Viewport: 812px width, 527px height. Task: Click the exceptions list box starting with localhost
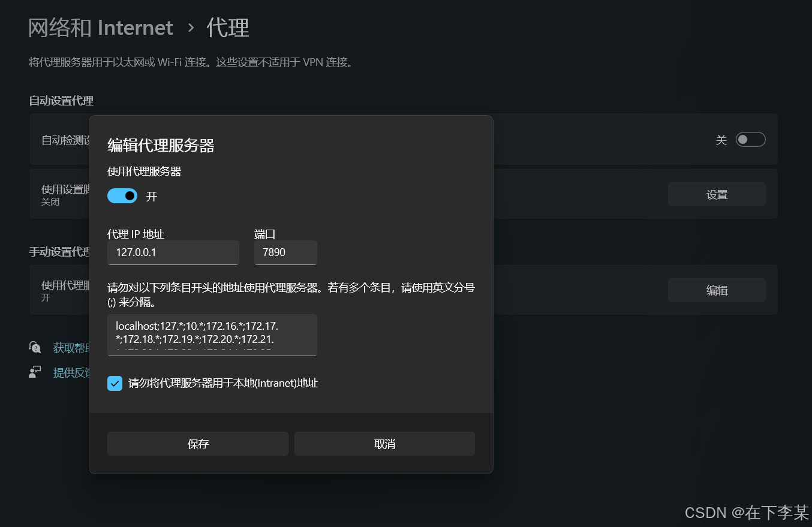(212, 335)
